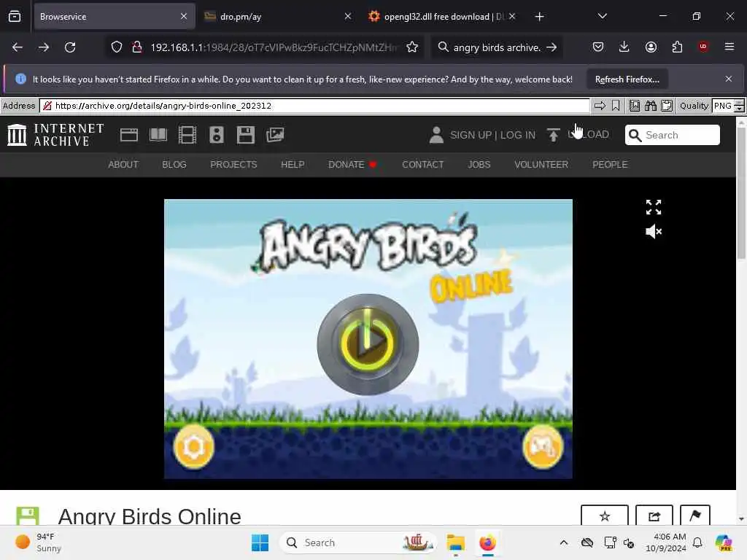Viewport: 747px width, 560px height.
Task: Open Internet Archive video film icon
Action: 187,135
